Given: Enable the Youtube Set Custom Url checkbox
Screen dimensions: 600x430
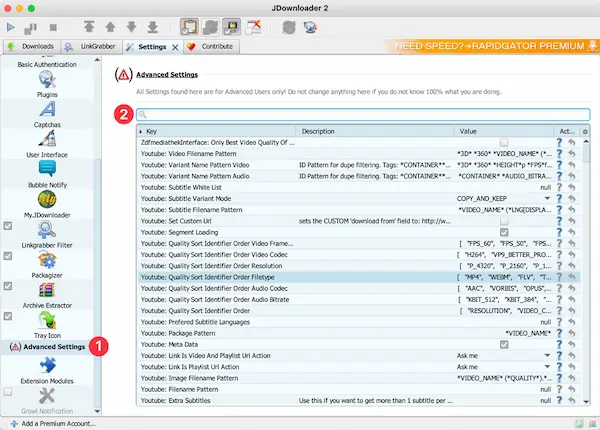Looking at the screenshot, I should (x=503, y=220).
